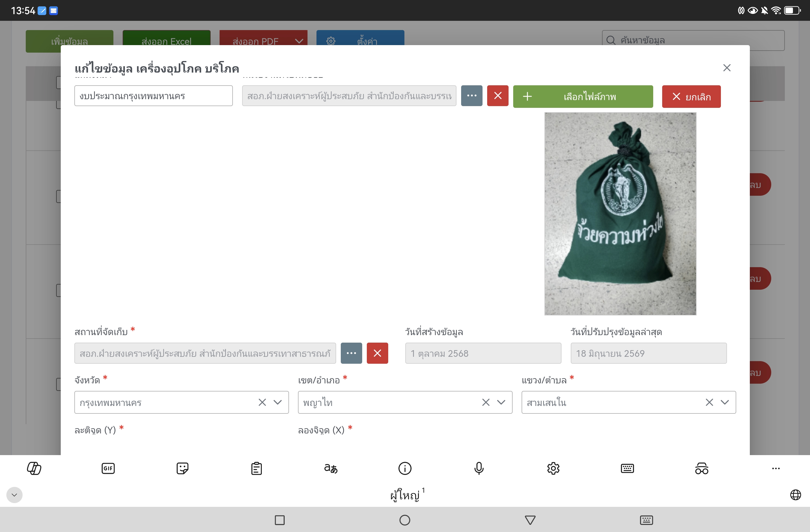Open the ส่งออก PDF dropdown arrow
This screenshot has height=532, width=810.
pyautogui.click(x=299, y=41)
